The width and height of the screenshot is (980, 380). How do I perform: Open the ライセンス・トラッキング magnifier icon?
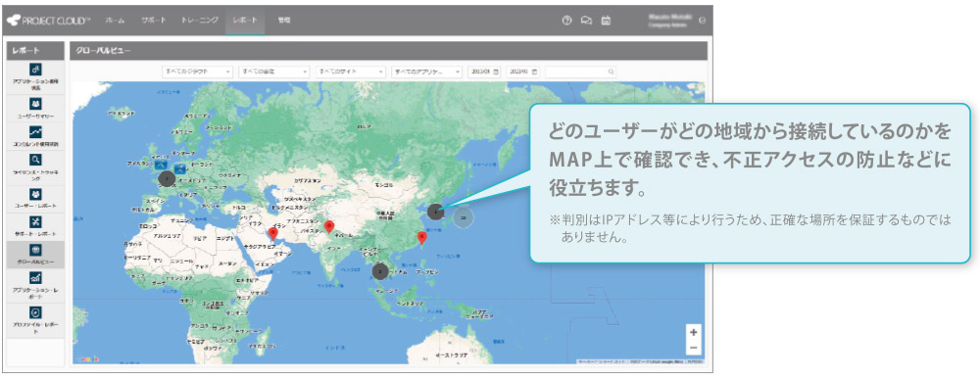(35, 160)
